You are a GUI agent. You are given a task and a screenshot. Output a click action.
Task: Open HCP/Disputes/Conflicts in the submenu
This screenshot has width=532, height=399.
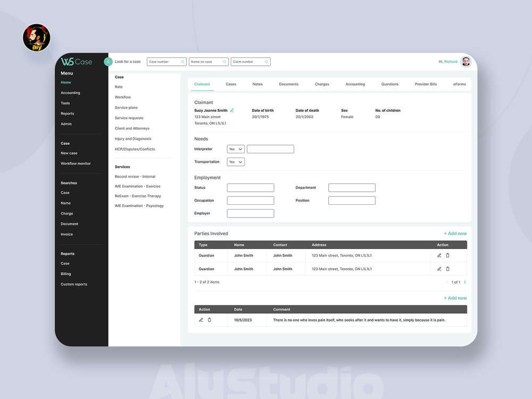(x=135, y=149)
